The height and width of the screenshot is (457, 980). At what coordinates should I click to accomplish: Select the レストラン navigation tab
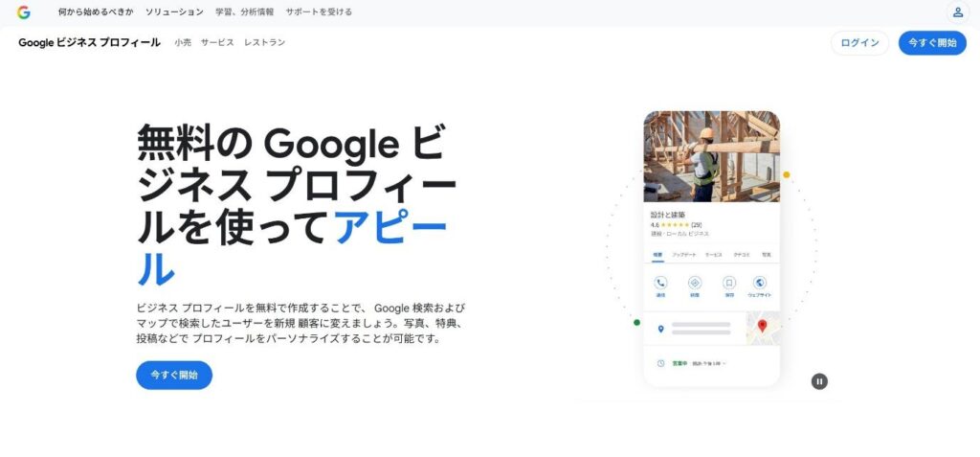coord(264,43)
